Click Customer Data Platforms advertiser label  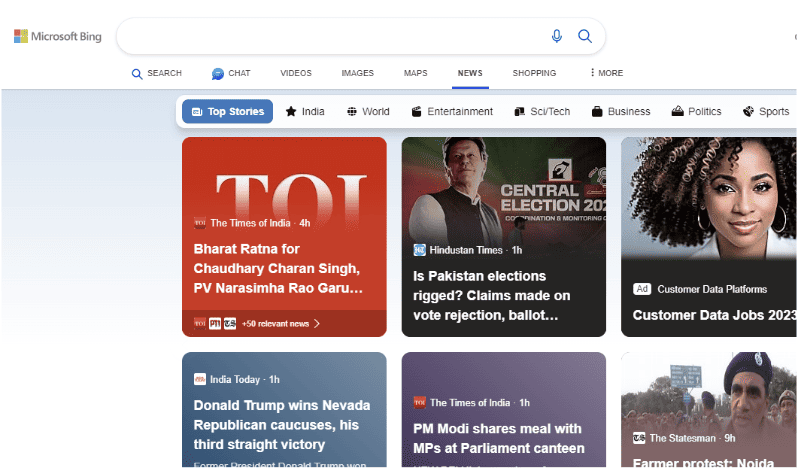tap(712, 289)
